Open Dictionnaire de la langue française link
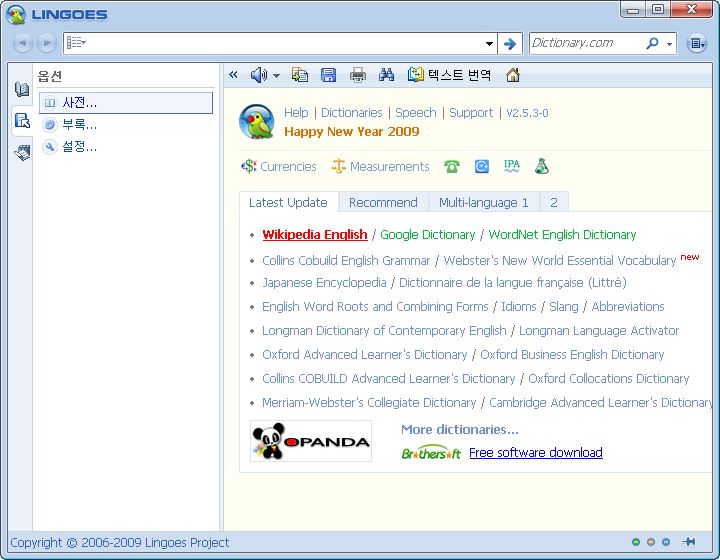 (513, 282)
